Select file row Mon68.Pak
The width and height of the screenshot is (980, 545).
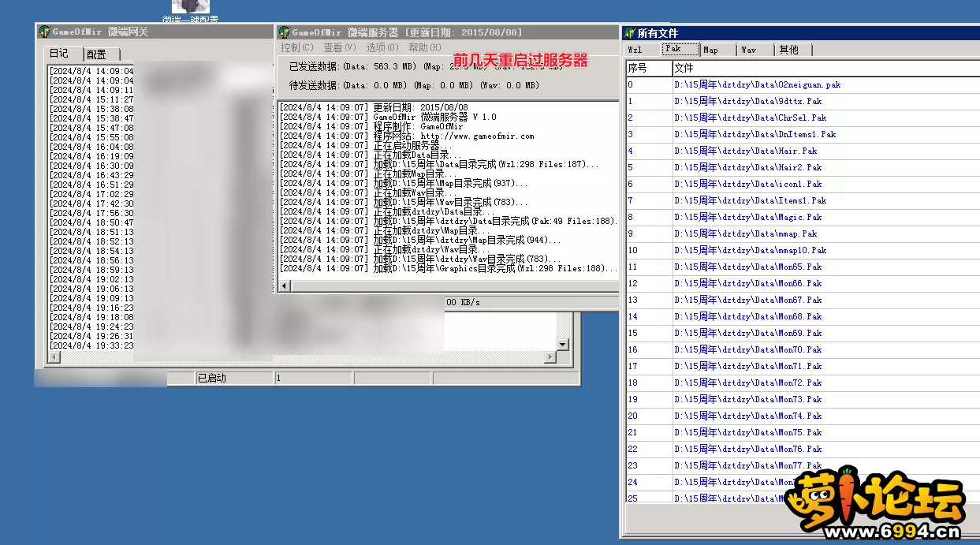[x=803, y=316]
